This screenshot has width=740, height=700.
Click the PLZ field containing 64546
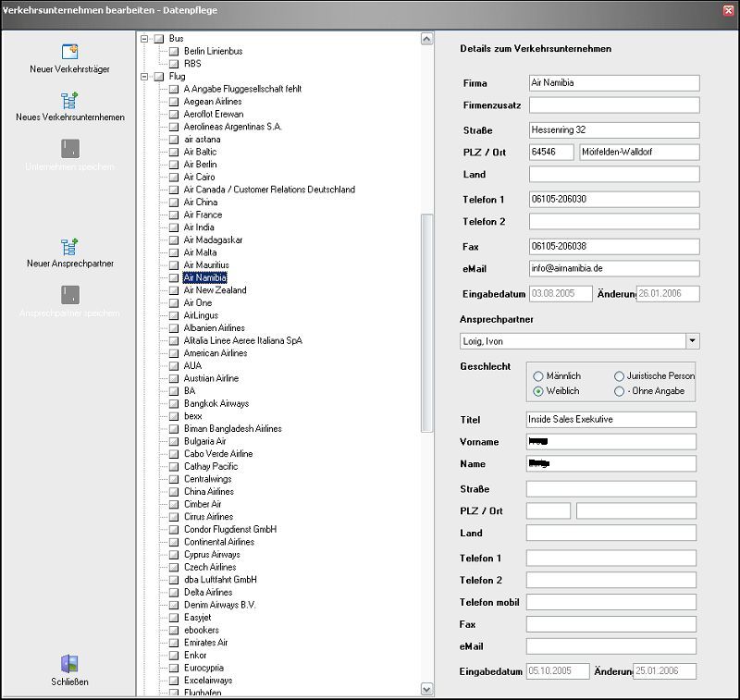pos(551,152)
